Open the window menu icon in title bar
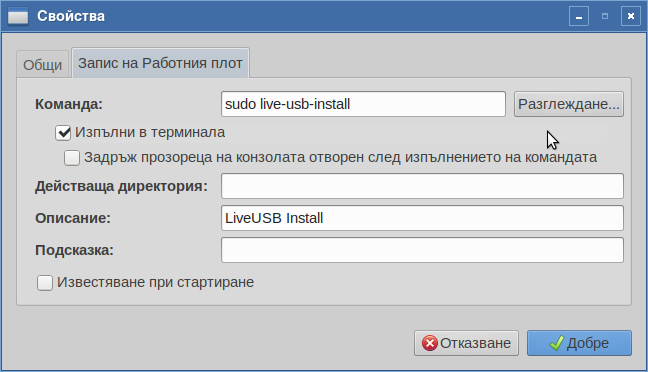 (x=18, y=17)
